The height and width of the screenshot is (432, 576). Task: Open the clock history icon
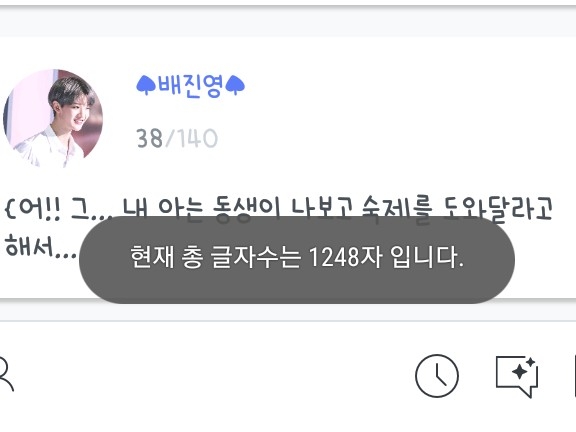pos(437,376)
